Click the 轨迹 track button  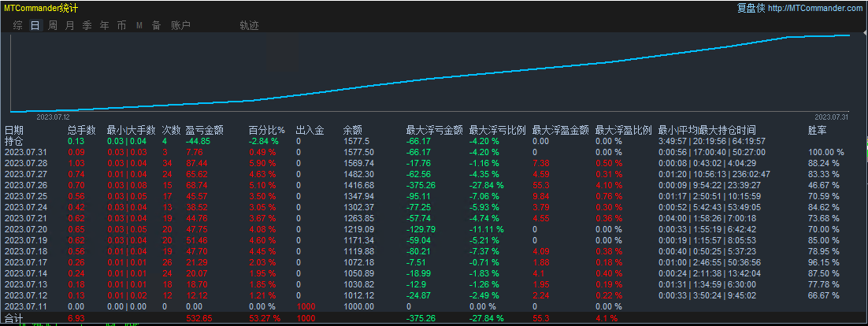[249, 25]
